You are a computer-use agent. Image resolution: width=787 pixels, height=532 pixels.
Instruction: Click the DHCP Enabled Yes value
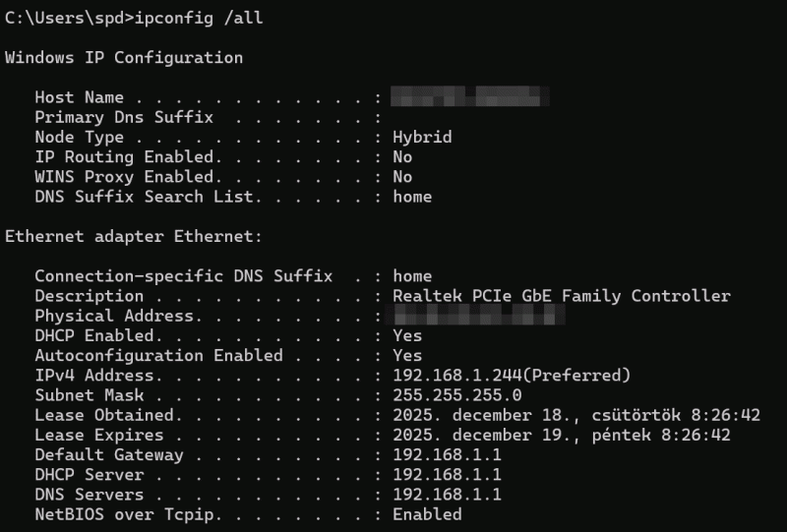coord(407,335)
